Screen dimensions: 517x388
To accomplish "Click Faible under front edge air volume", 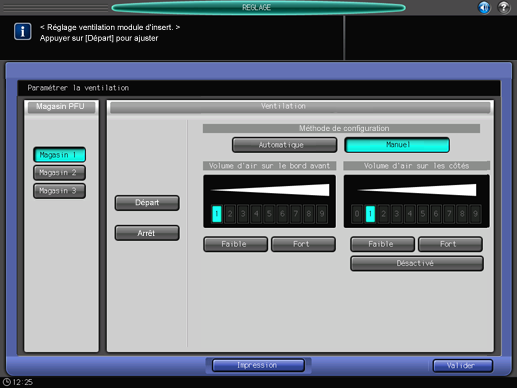I will [x=235, y=244].
